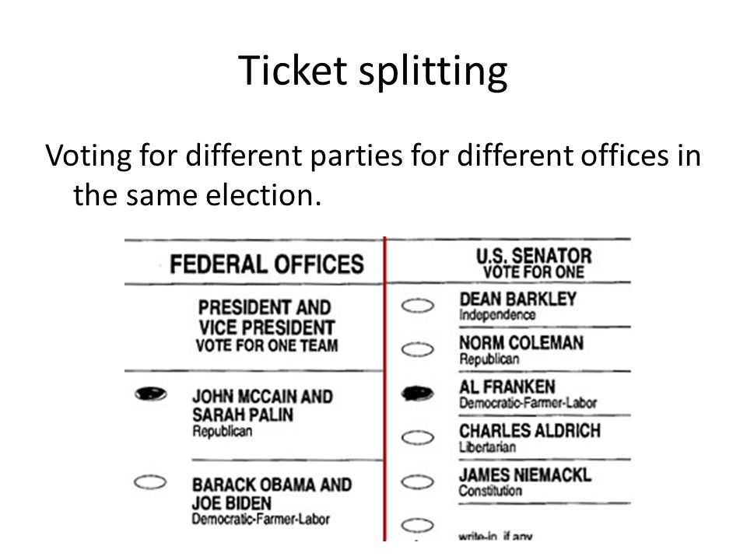
Task: Click the NORM COLEMAN candidate name
Action: (x=521, y=343)
